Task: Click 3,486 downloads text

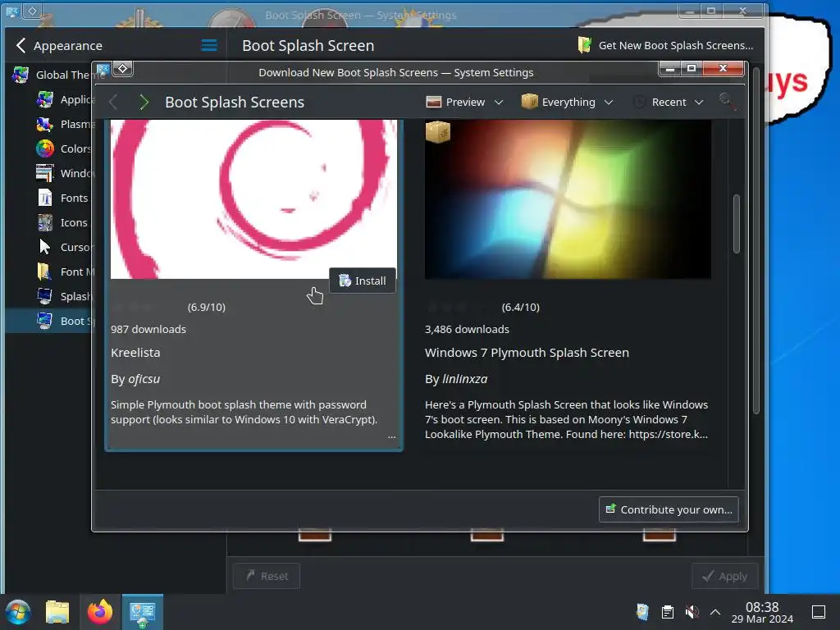Action: (467, 329)
